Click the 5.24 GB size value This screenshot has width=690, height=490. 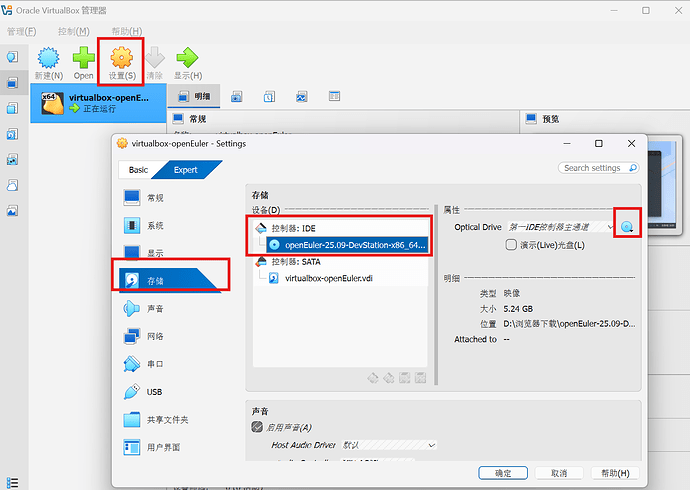tap(518, 309)
